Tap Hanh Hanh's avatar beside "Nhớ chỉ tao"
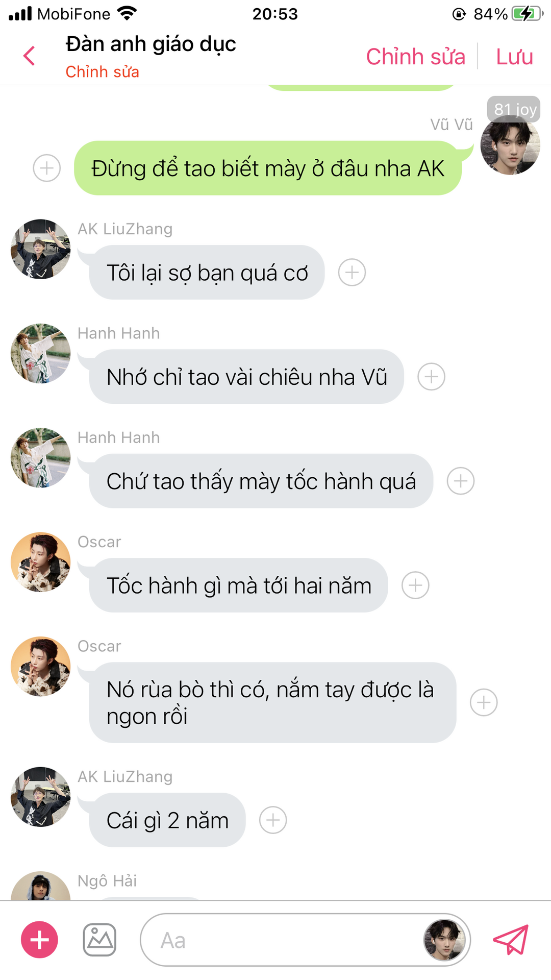Image resolution: width=551 pixels, height=980 pixels. pyautogui.click(x=41, y=353)
